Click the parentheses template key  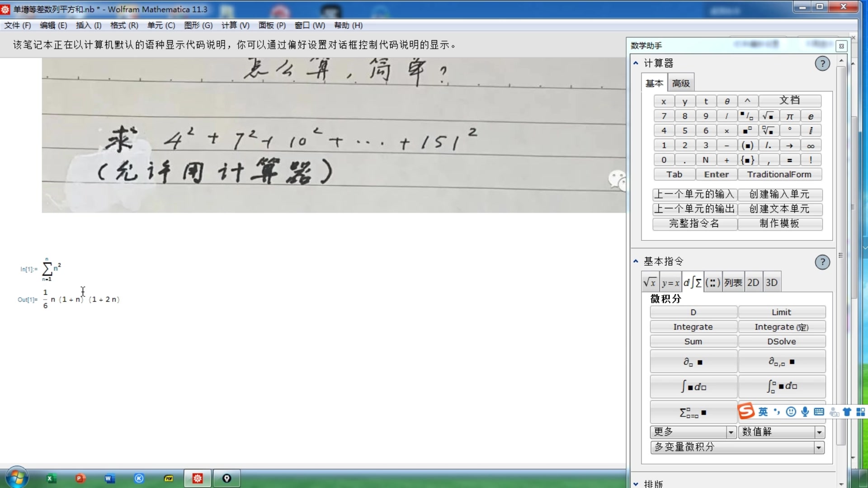pos(747,145)
